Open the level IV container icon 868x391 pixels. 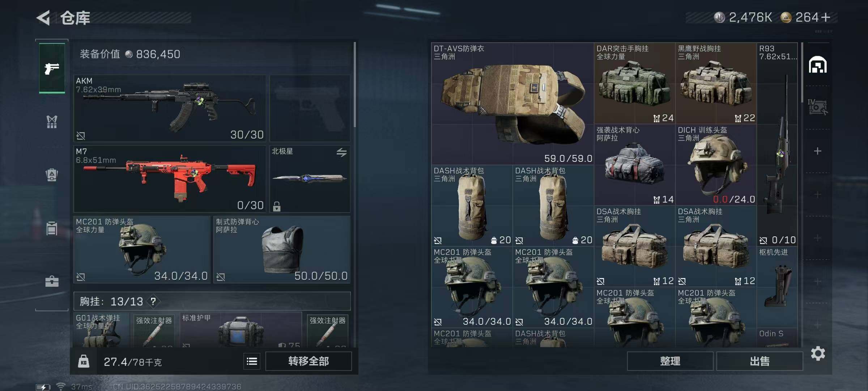click(817, 107)
